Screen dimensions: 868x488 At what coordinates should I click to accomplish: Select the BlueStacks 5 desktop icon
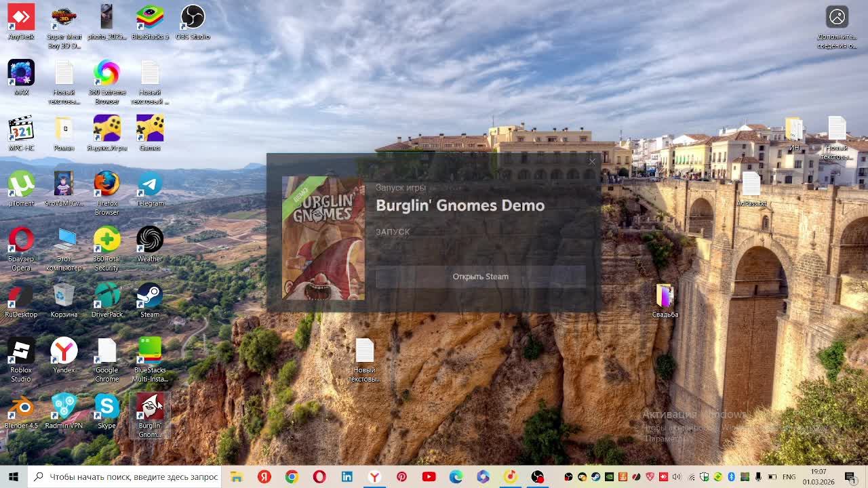(x=150, y=23)
